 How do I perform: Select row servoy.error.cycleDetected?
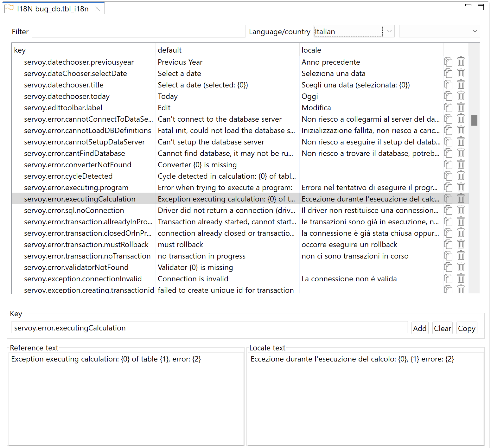240,176
